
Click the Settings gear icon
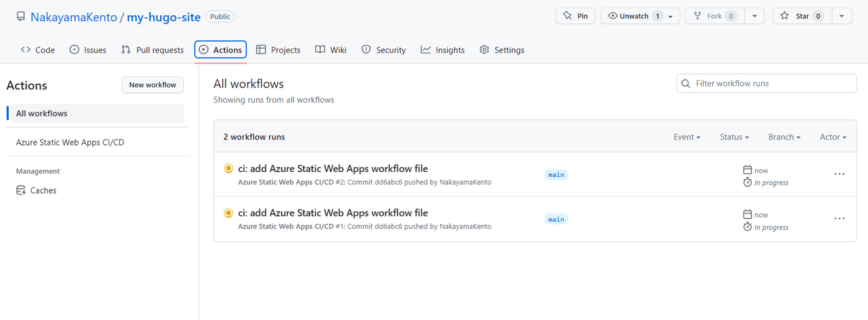(x=484, y=50)
